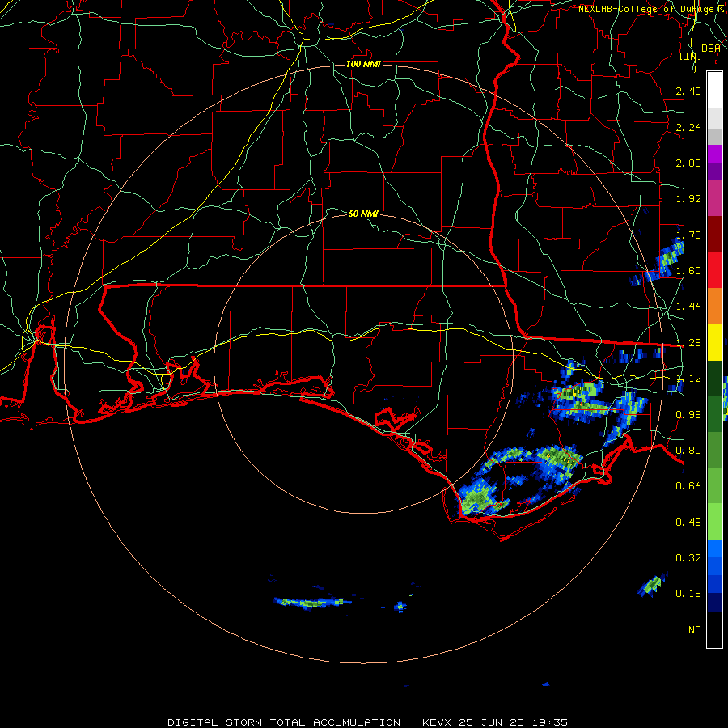This screenshot has height=728, width=728.
Task: Pick the bright red legend swatch
Action: pos(714,271)
